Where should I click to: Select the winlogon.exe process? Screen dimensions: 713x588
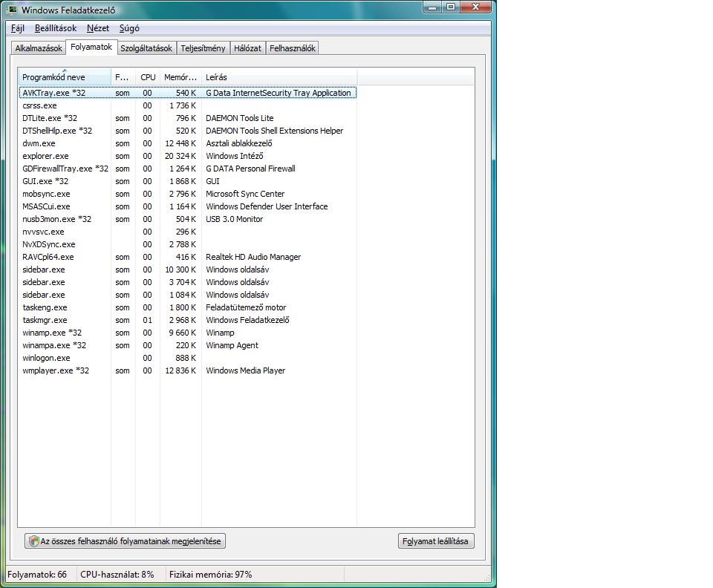pos(187,358)
